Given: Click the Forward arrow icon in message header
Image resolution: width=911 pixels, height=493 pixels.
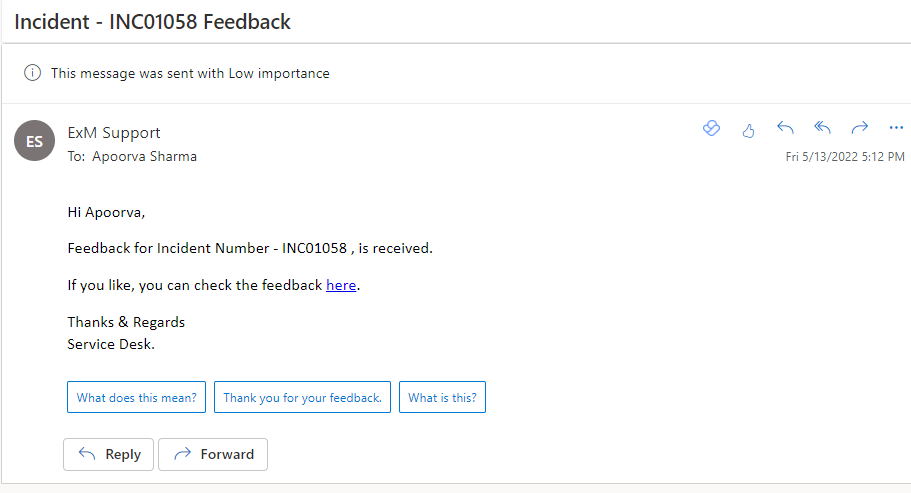Looking at the screenshot, I should coord(859,128).
